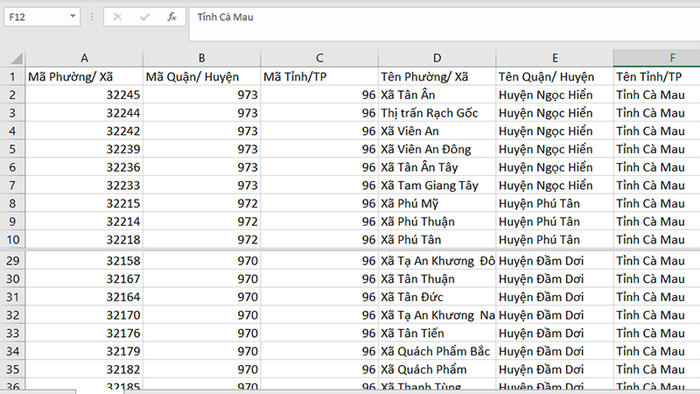Screen dimensions: 700x394
Task: Select column E header
Action: pyautogui.click(x=555, y=58)
